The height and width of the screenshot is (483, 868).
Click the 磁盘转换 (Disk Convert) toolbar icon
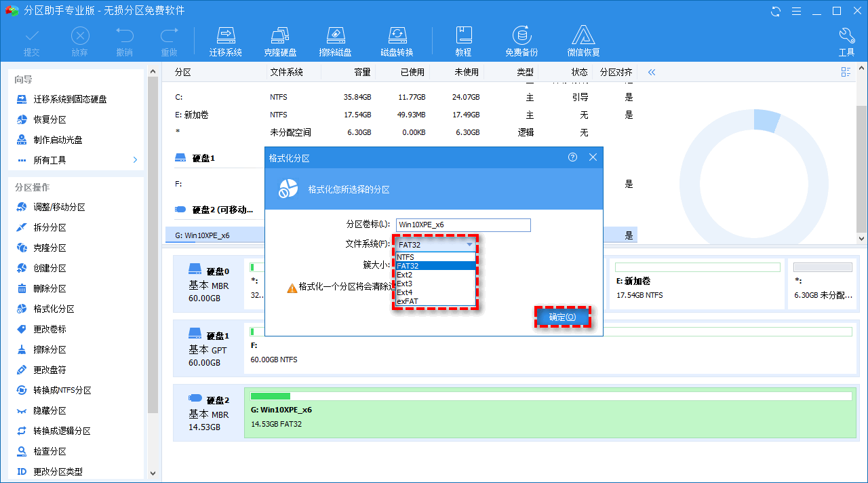click(x=397, y=39)
